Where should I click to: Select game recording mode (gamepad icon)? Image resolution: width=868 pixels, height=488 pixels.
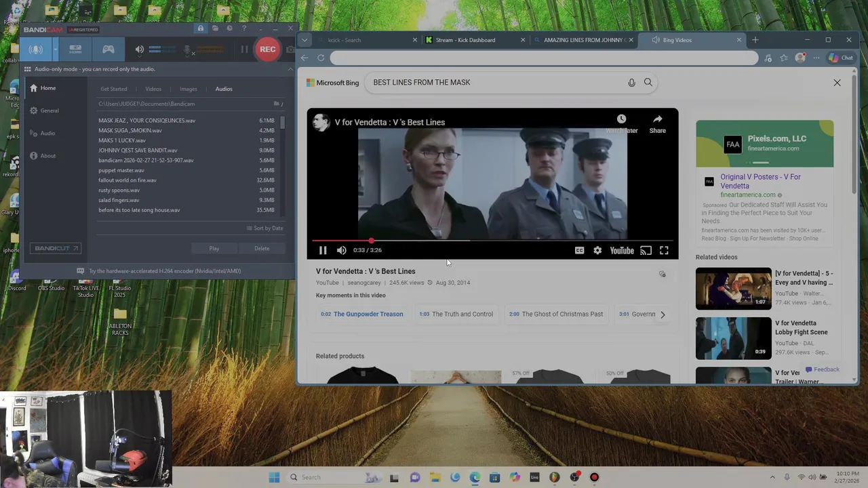pyautogui.click(x=108, y=49)
